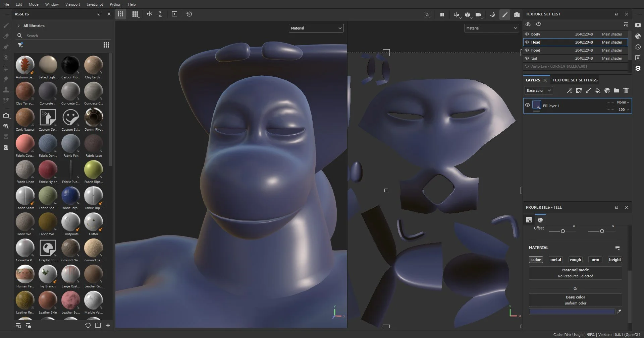Add a mask to the layer

pyautogui.click(x=579, y=90)
